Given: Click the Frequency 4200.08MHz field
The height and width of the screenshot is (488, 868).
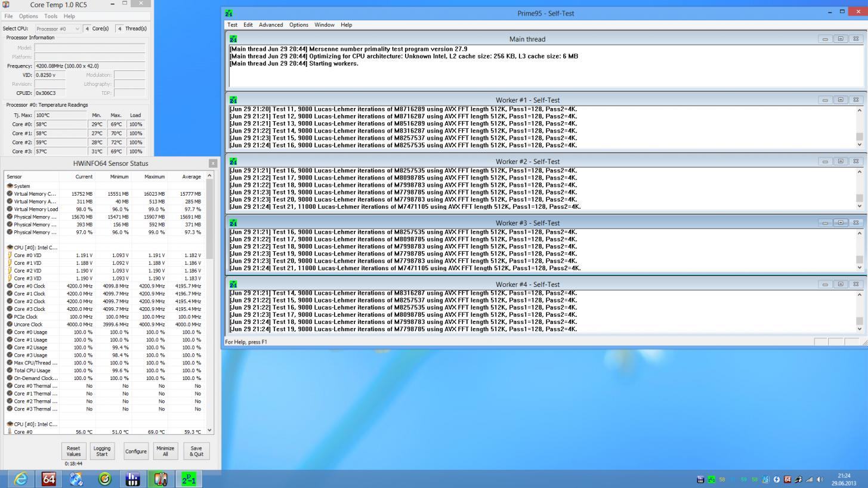Looking at the screenshot, I should pos(89,66).
